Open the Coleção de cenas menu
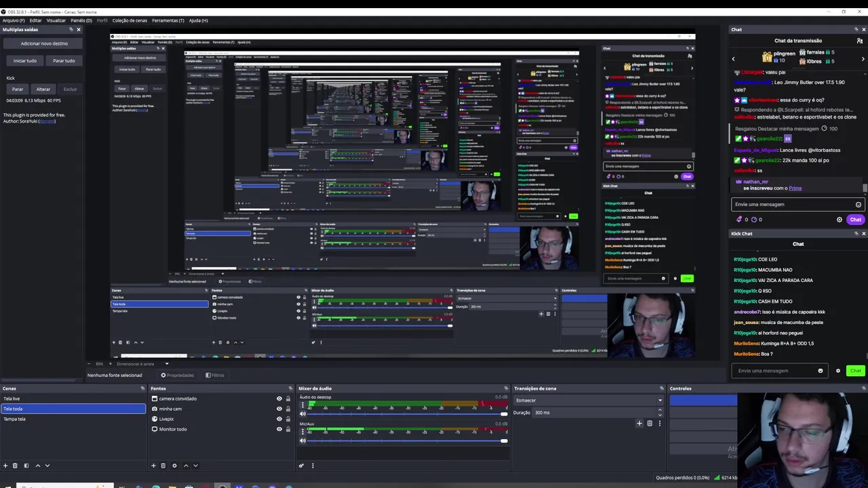Screen dimensions: 868x488 coord(130,20)
